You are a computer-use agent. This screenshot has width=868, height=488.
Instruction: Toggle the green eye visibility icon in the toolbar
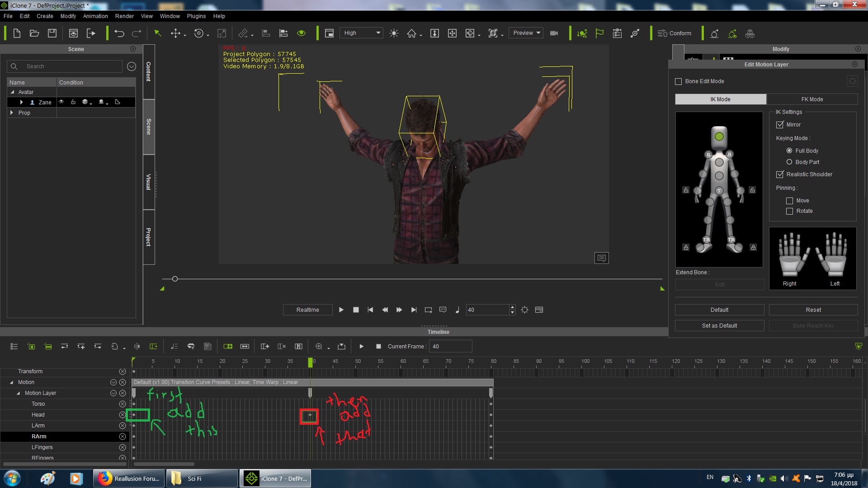tap(301, 33)
